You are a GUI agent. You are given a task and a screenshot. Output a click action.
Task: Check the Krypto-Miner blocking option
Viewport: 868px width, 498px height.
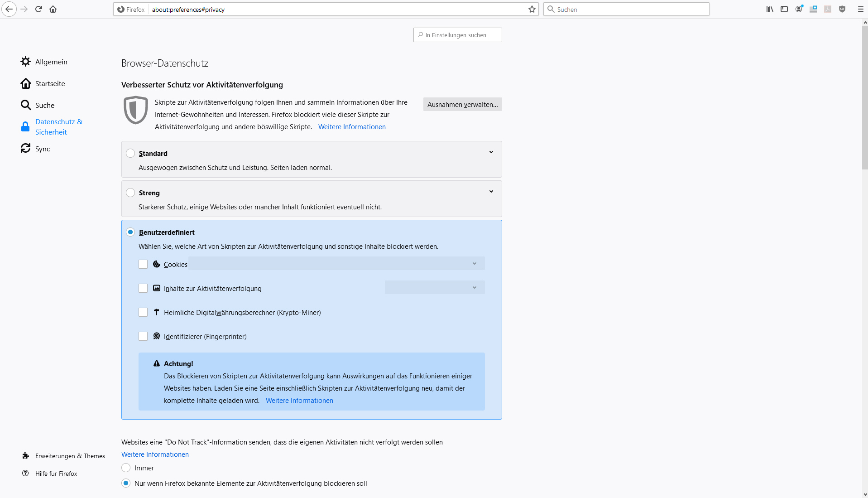[x=143, y=312]
